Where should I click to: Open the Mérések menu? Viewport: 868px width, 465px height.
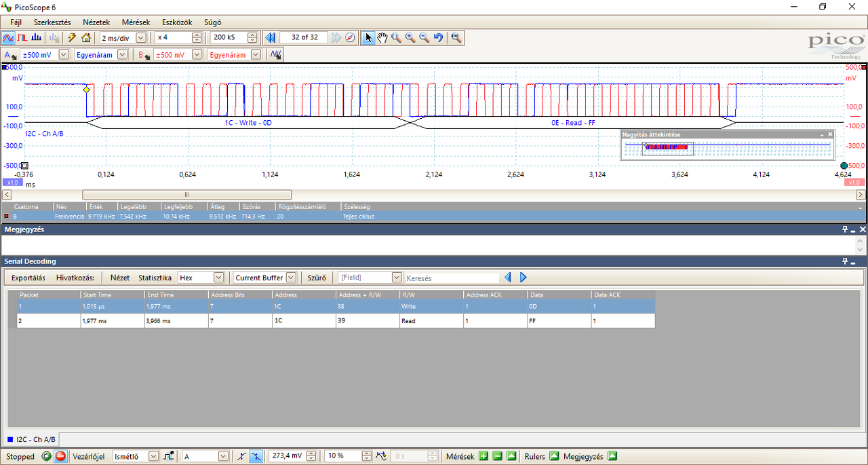136,22
